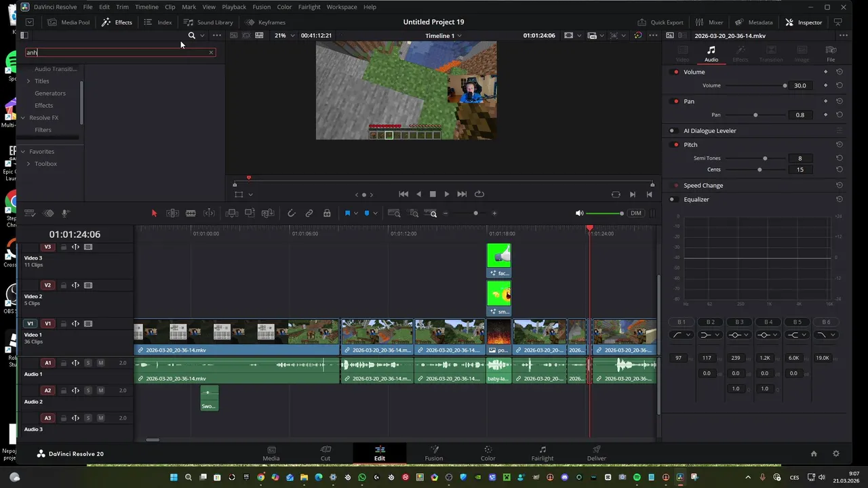Switch to the Color page

pos(488,453)
